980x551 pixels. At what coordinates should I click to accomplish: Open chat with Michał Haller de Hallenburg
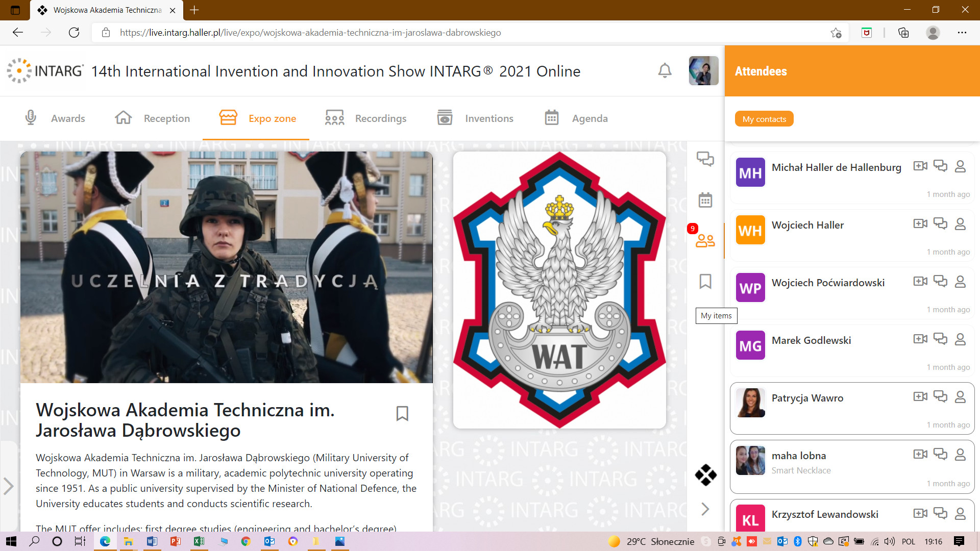(x=940, y=166)
